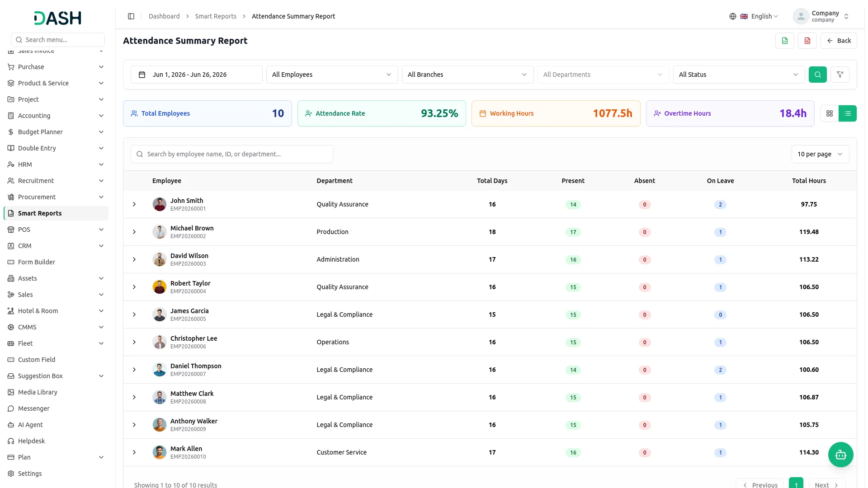Change the 10 per page dropdown
868x488 pixels.
click(820, 154)
